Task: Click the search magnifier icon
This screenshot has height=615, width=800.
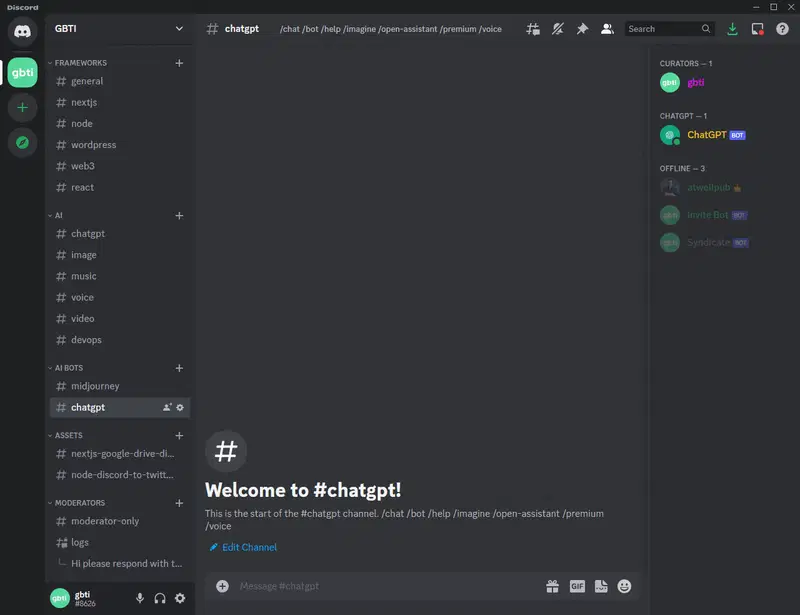Action: (x=706, y=29)
